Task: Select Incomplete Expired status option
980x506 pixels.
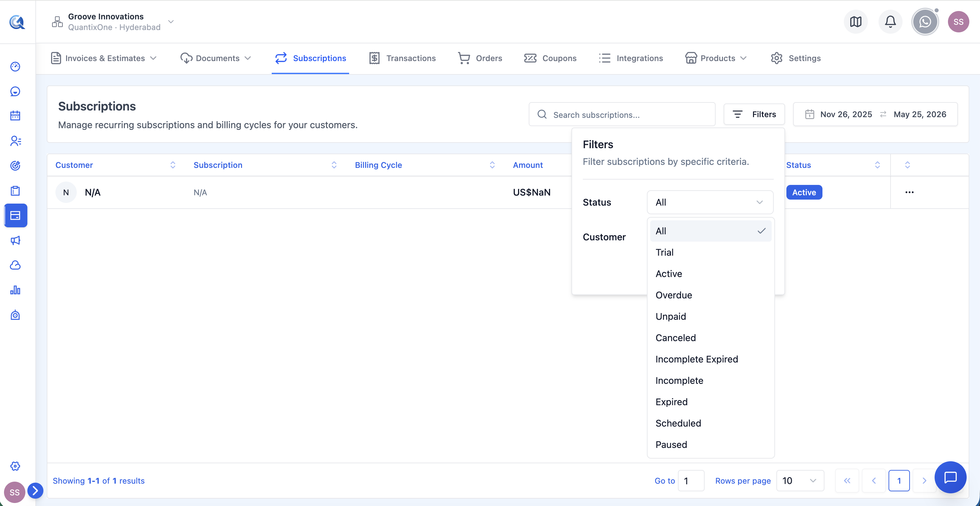Action: click(711, 359)
